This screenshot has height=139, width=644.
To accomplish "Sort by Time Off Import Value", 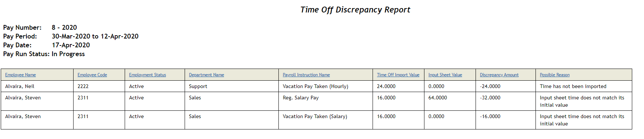I will 398,75.
